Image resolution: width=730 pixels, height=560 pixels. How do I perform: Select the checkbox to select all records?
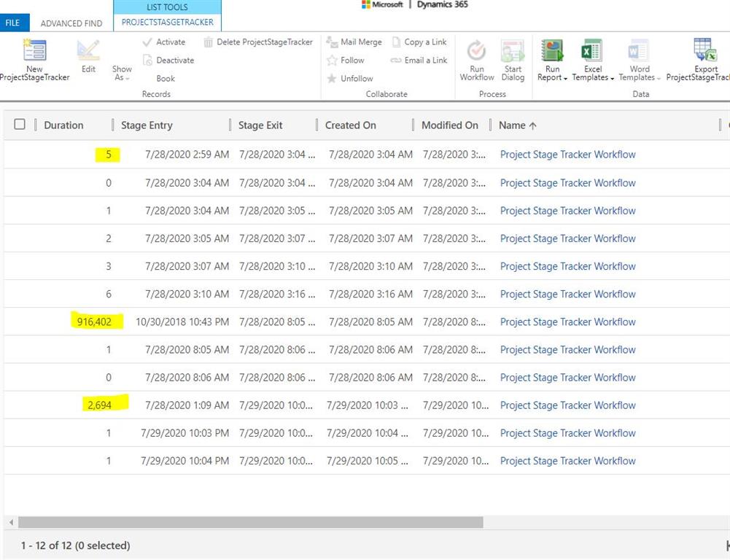[x=20, y=124]
